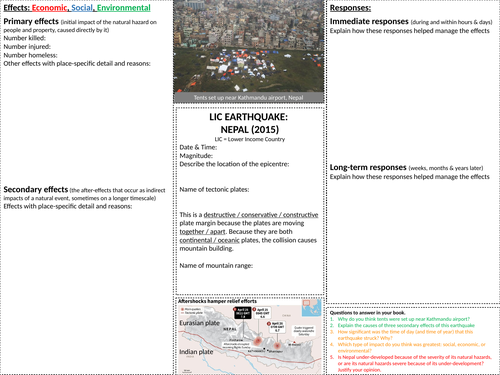Screen dimensions: 500x375
Task: Select the blue underlined word Social
Action: pos(82,8)
